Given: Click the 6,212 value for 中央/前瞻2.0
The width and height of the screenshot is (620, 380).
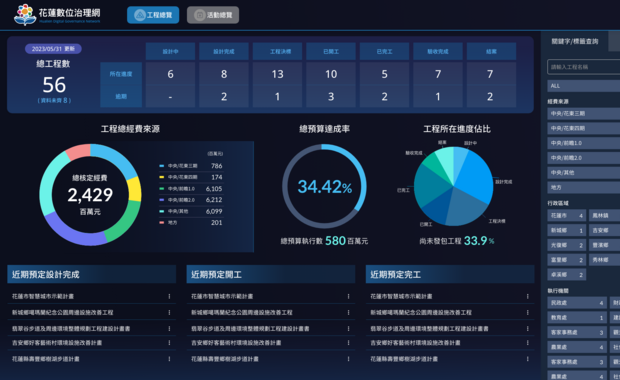Looking at the screenshot, I should point(214,200).
